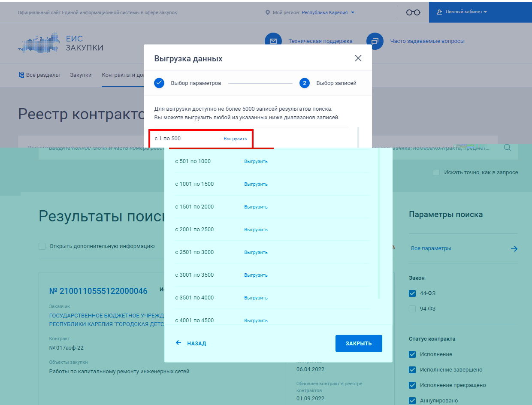Close the Выгрузка данных dialog with X
The height and width of the screenshot is (405, 532).
358,58
